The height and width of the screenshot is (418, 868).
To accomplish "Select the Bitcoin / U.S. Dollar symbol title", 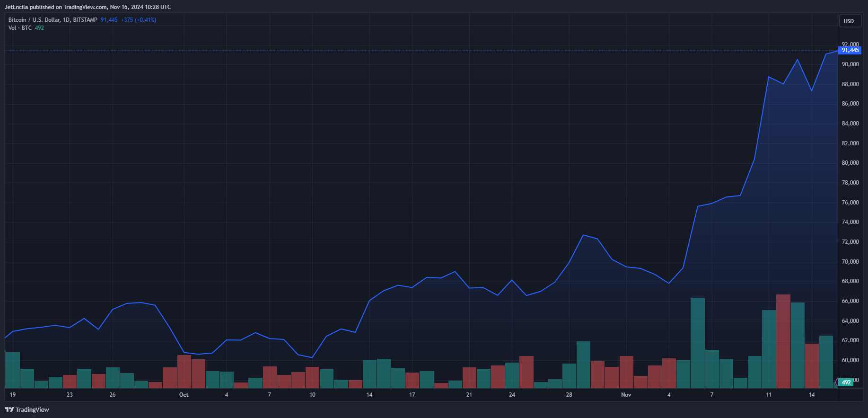I will (53, 20).
